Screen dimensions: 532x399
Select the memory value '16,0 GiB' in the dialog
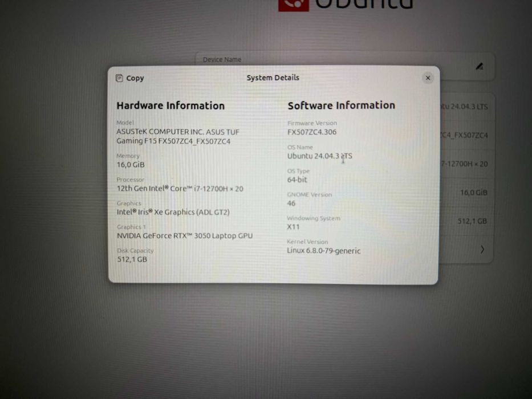pyautogui.click(x=131, y=165)
